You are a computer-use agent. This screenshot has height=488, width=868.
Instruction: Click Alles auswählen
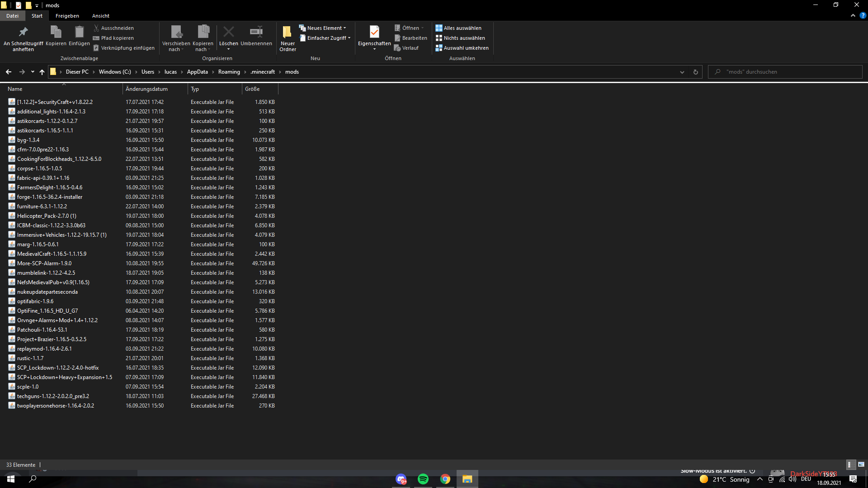(458, 28)
